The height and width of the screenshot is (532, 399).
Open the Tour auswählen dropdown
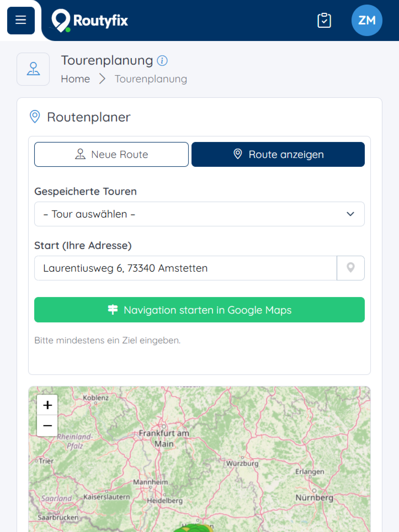coord(199,214)
